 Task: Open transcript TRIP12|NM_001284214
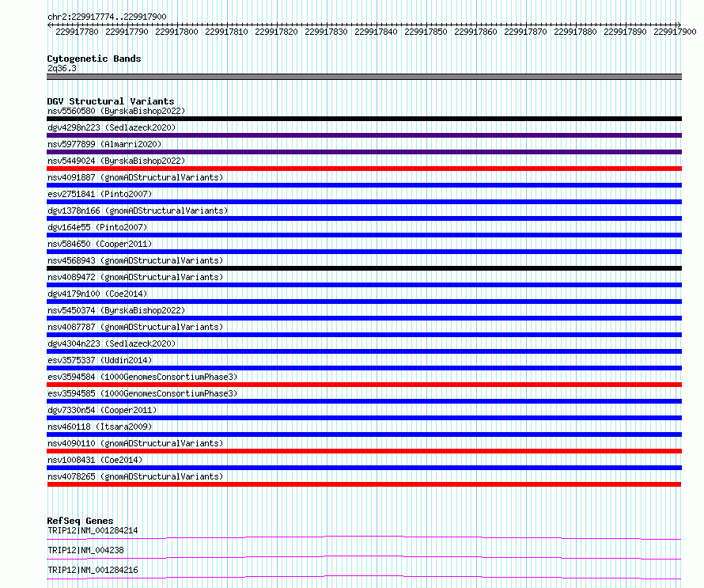tap(93, 530)
